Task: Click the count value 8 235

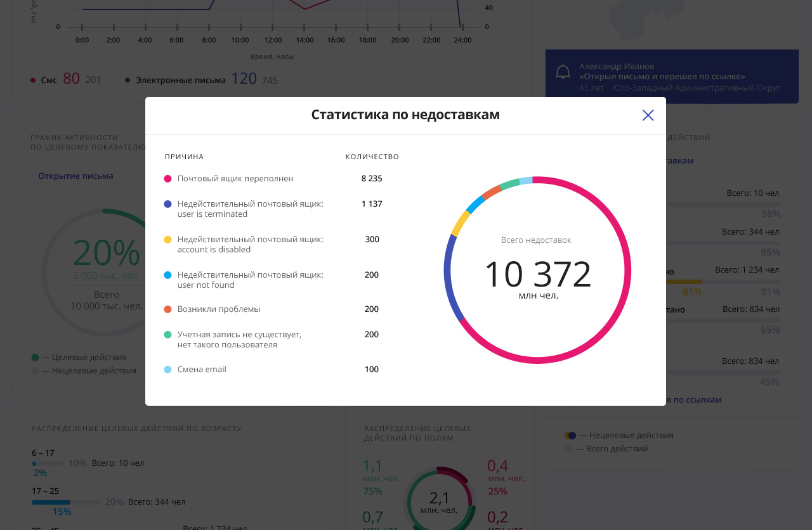Action: click(x=372, y=179)
